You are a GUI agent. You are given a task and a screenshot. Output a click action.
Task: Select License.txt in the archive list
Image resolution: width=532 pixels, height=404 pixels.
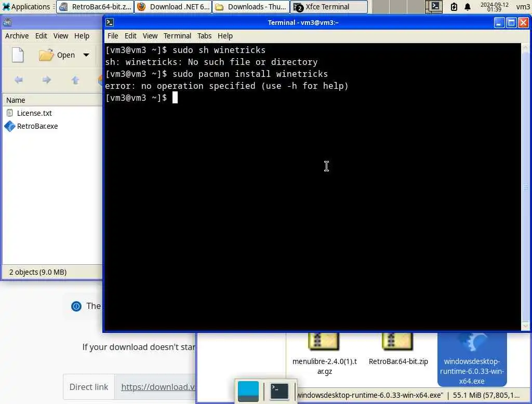point(34,113)
